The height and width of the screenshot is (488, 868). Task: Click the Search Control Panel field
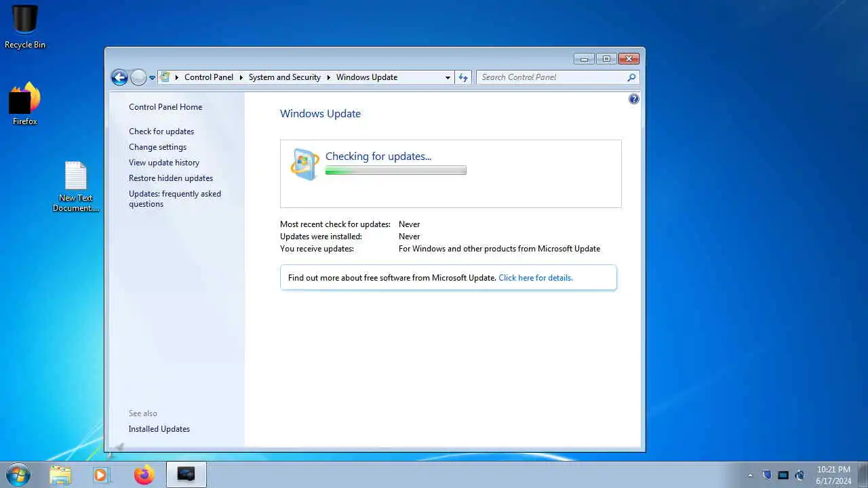pyautogui.click(x=557, y=77)
